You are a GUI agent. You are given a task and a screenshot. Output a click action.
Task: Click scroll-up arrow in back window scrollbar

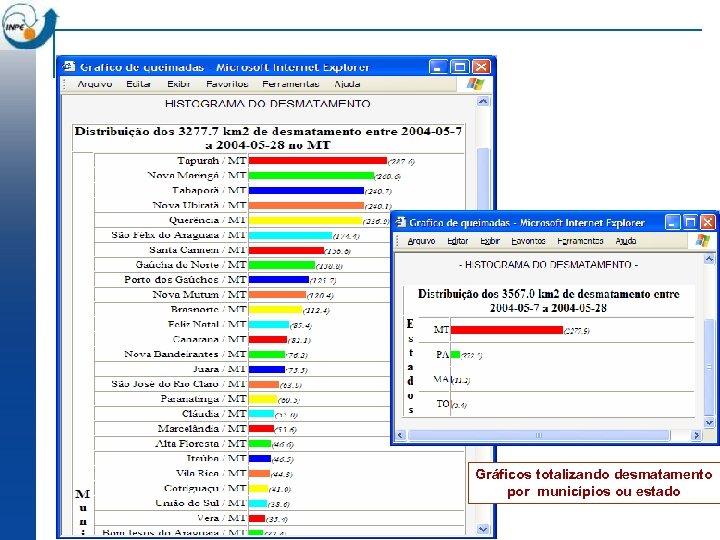tap(483, 101)
